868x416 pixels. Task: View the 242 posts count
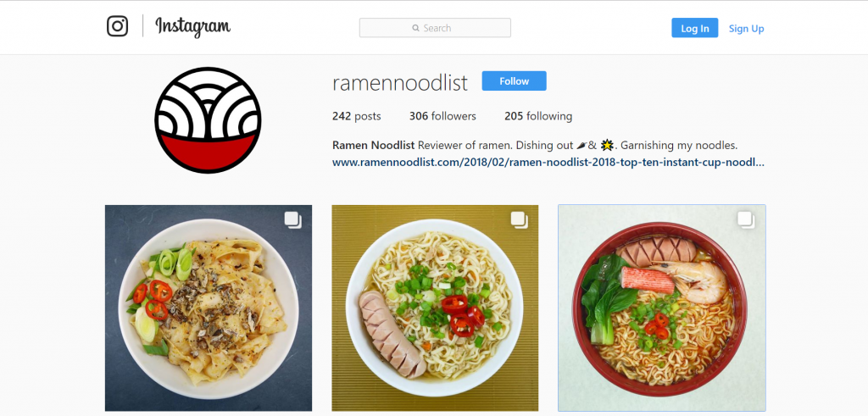point(357,116)
